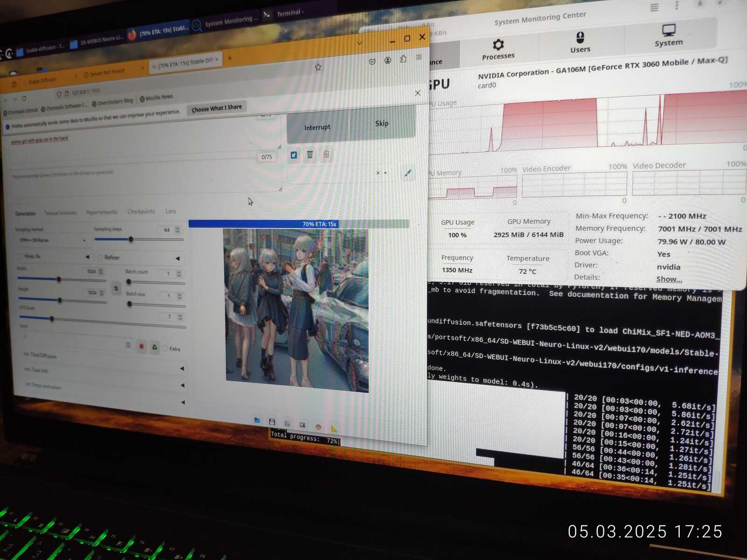This screenshot has width=747, height=560.
Task: Switch to the Hypernetworks tab
Action: (x=102, y=212)
